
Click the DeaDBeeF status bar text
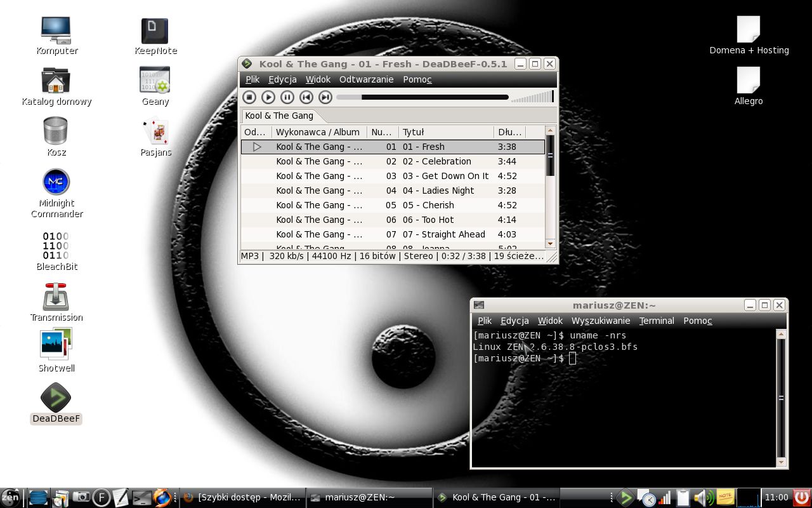click(x=392, y=256)
